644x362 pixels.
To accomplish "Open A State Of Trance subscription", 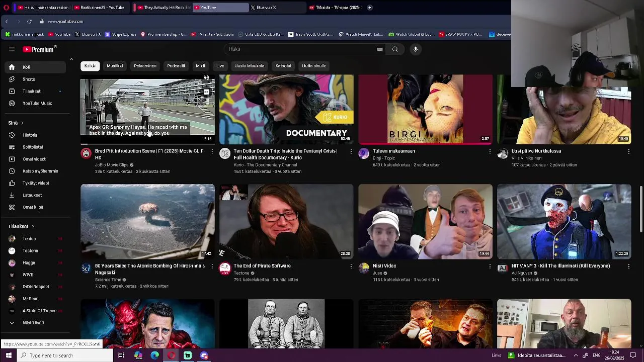I will tap(35, 311).
